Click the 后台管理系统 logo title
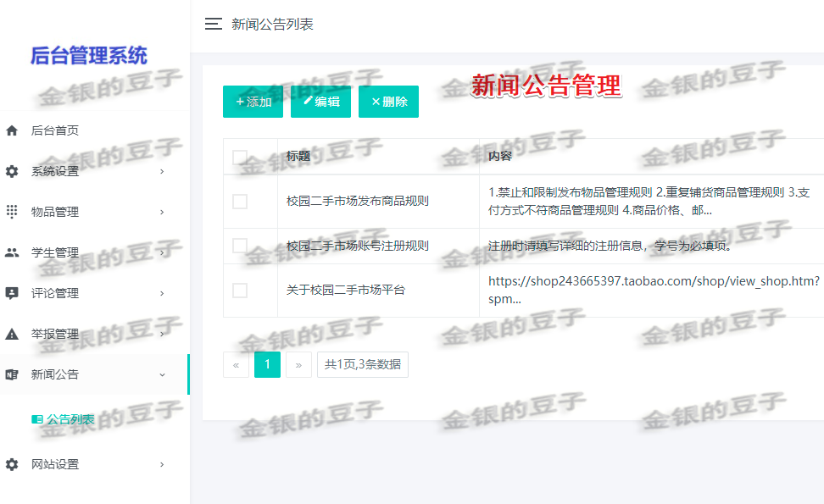The width and height of the screenshot is (824, 504). point(88,56)
